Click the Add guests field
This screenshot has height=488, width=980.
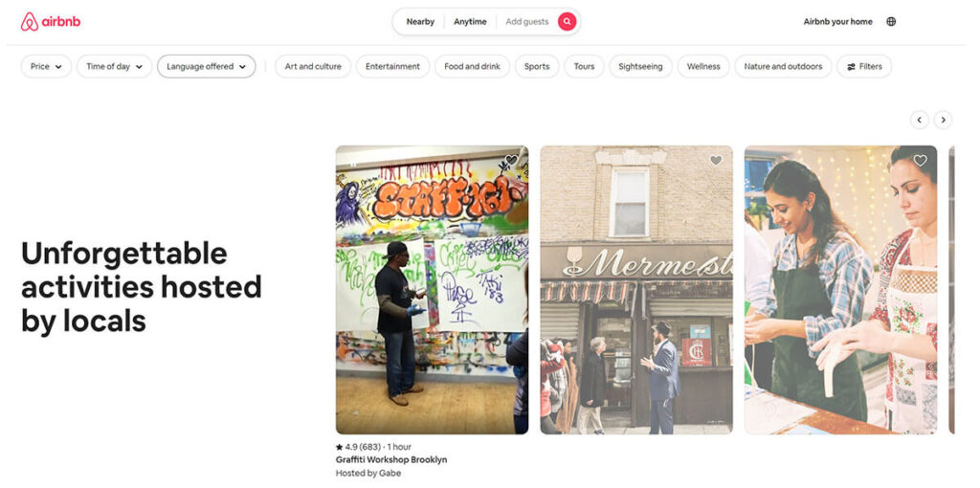coord(527,22)
